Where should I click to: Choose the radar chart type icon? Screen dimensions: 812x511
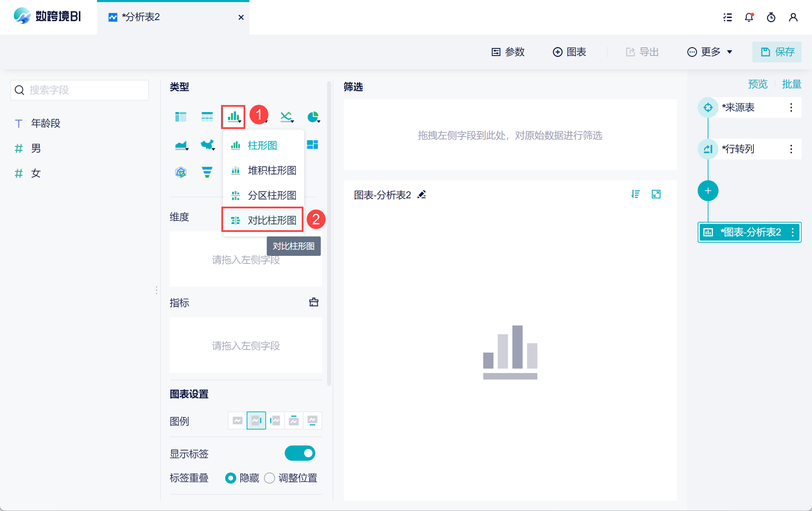pyautogui.click(x=181, y=172)
